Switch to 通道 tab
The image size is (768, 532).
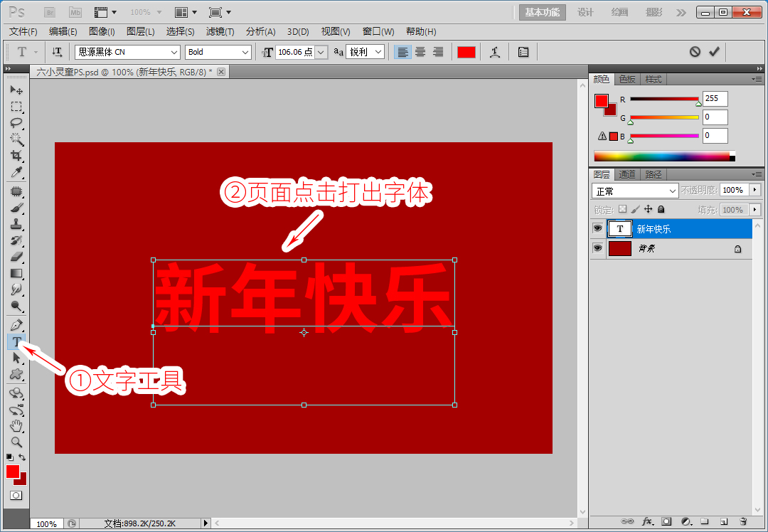tap(626, 174)
